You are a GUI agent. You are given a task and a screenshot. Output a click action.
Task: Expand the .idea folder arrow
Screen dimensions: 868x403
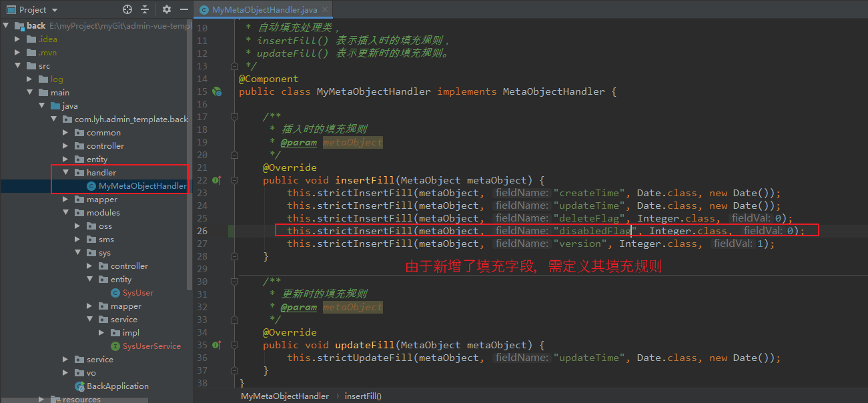coord(18,39)
